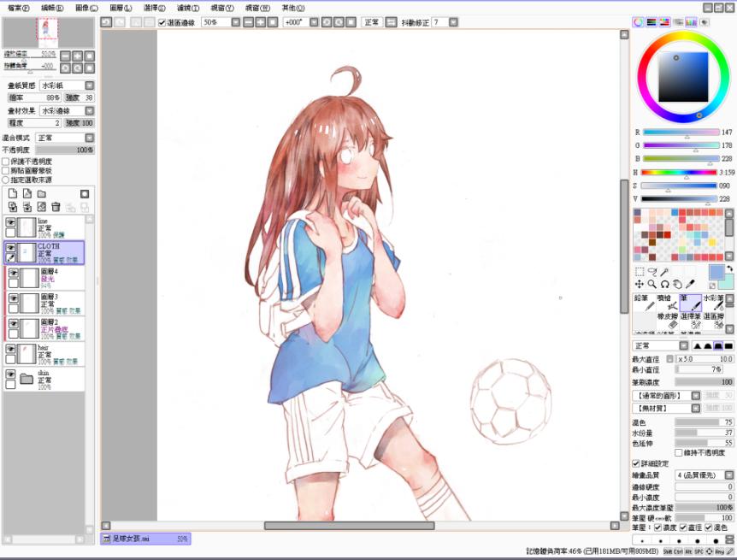
Task: Open the 圖層 menu
Action: point(121,8)
